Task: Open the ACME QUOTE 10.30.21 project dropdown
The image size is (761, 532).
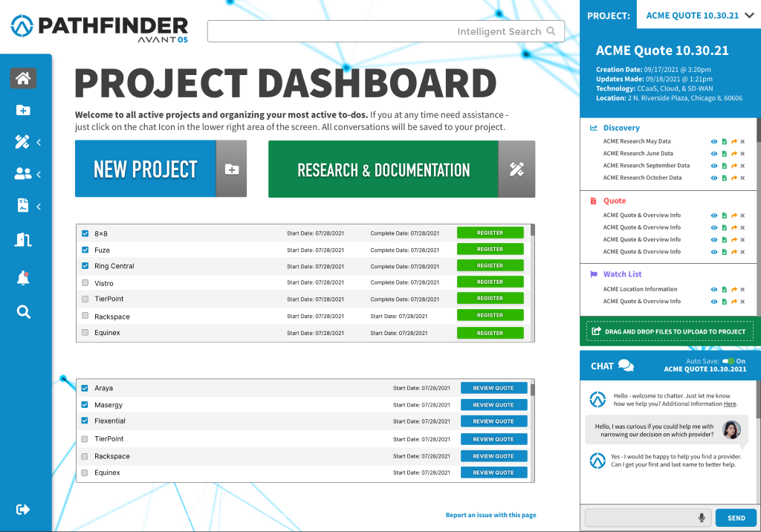Action: pyautogui.click(x=700, y=15)
